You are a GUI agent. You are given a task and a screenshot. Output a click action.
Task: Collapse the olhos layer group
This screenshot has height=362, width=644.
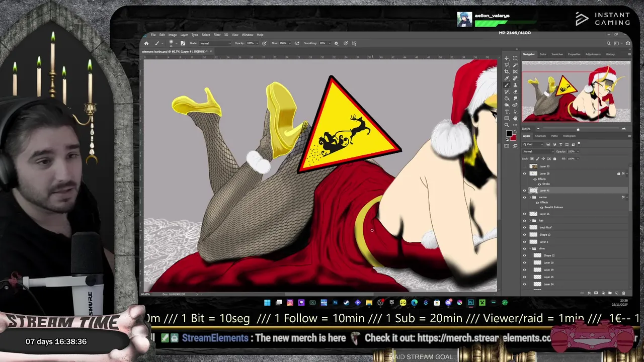[530, 248]
